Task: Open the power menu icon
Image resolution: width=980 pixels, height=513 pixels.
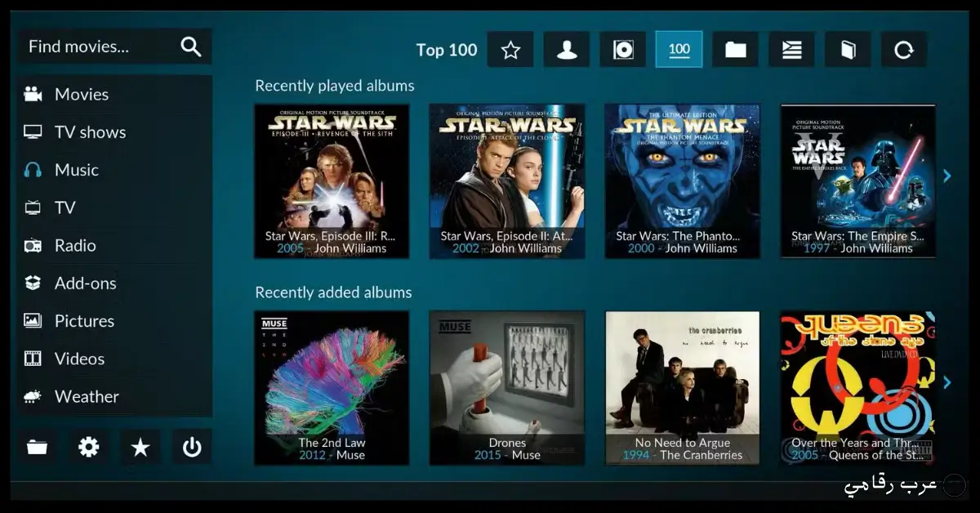Action: [x=192, y=447]
